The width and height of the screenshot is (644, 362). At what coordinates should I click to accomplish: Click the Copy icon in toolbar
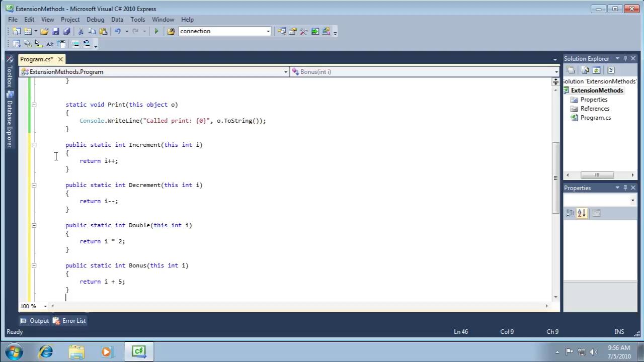(92, 31)
